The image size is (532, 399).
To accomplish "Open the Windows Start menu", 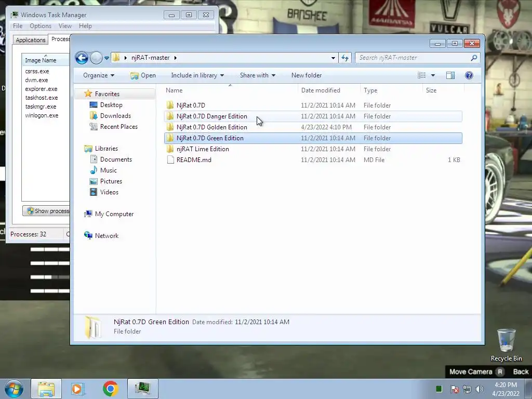I will [x=14, y=389].
